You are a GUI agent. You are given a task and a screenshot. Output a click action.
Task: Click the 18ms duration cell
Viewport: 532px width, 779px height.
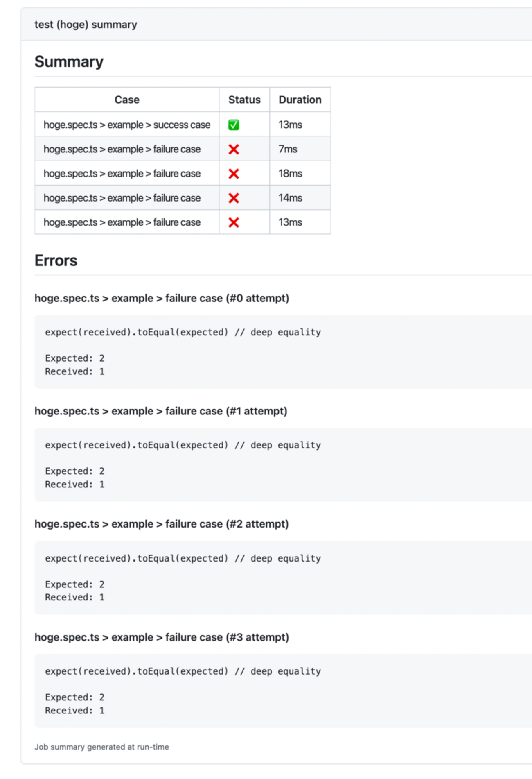290,174
